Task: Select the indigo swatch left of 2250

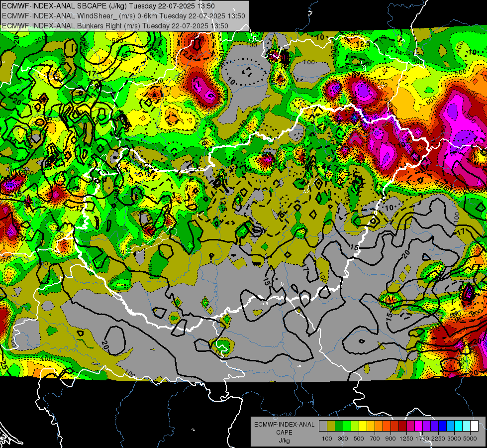Action: (434, 426)
